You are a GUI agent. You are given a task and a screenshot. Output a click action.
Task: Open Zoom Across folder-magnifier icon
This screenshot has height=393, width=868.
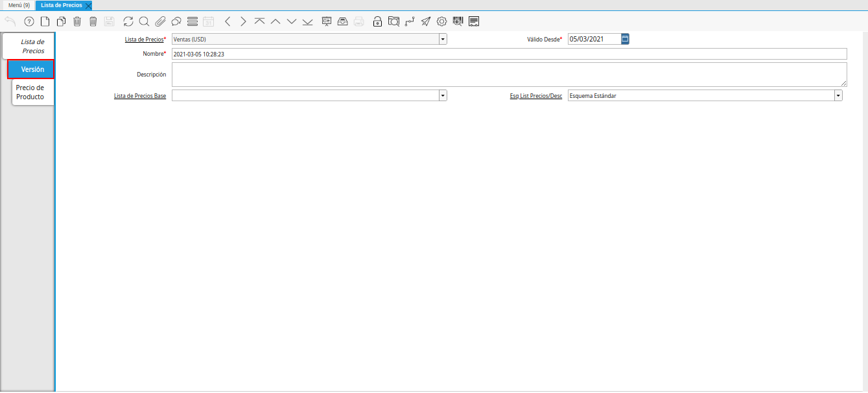point(393,21)
